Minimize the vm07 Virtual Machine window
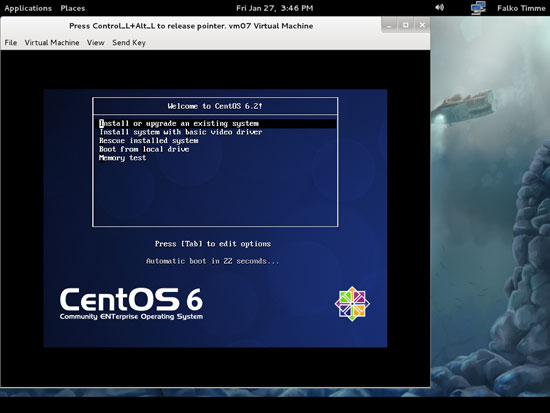 tap(389, 25)
